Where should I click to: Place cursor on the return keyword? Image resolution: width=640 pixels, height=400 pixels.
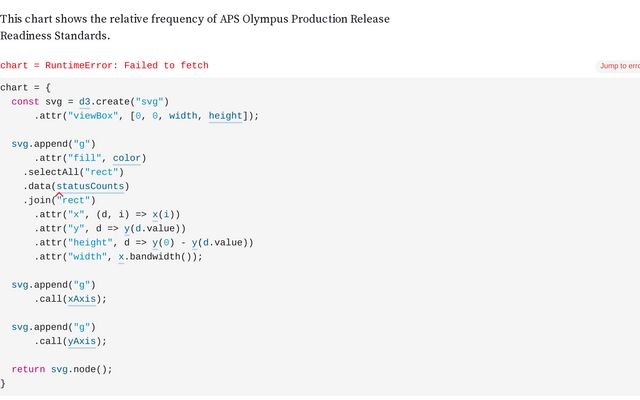point(28,369)
